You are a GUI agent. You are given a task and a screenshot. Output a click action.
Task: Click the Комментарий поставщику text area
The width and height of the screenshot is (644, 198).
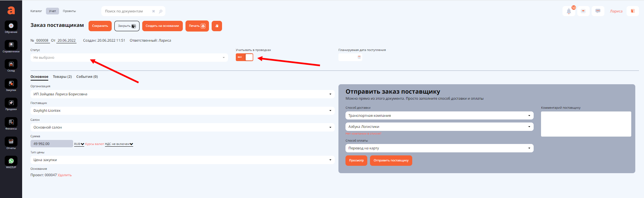tap(586, 124)
